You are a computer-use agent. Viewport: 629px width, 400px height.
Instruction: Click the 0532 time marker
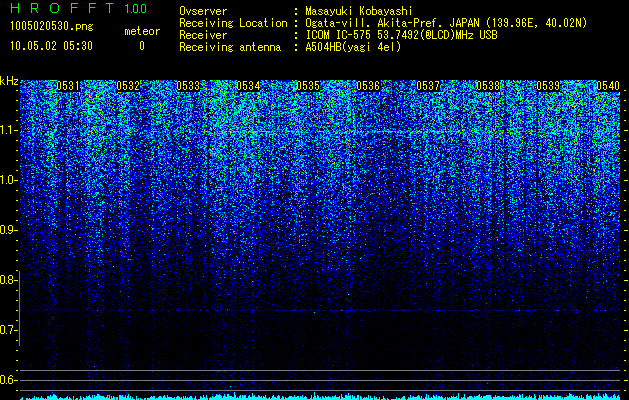coord(128,86)
